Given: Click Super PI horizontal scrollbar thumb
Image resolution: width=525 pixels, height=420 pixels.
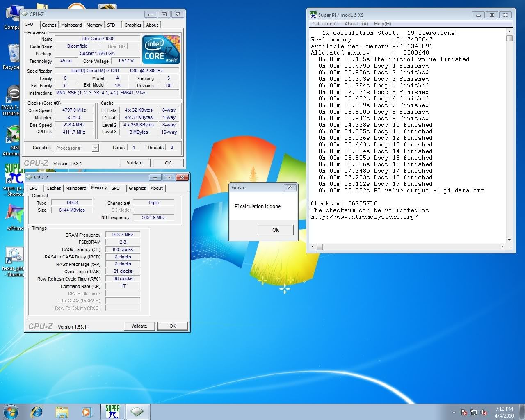Looking at the screenshot, I should [x=320, y=247].
